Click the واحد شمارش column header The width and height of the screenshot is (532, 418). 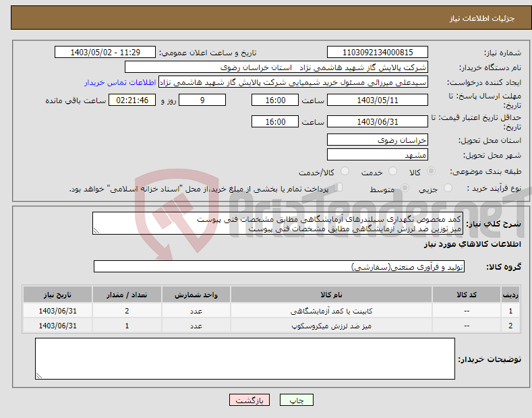point(196,295)
